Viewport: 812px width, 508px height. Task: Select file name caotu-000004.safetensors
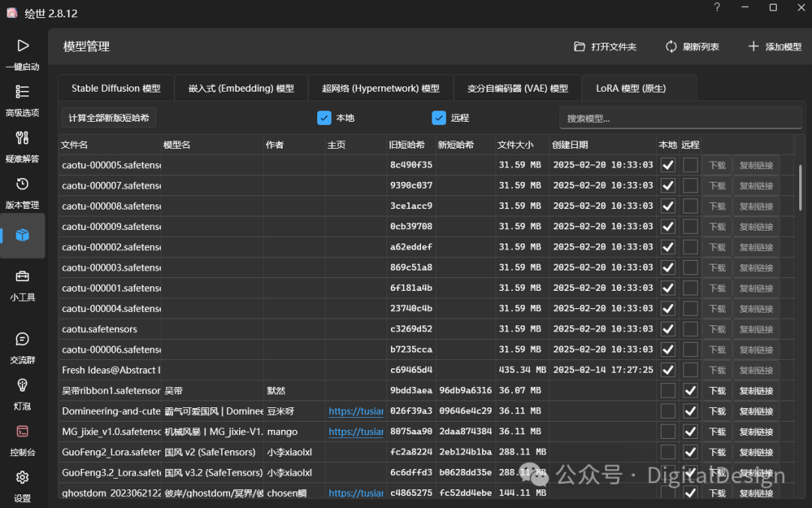pos(111,309)
